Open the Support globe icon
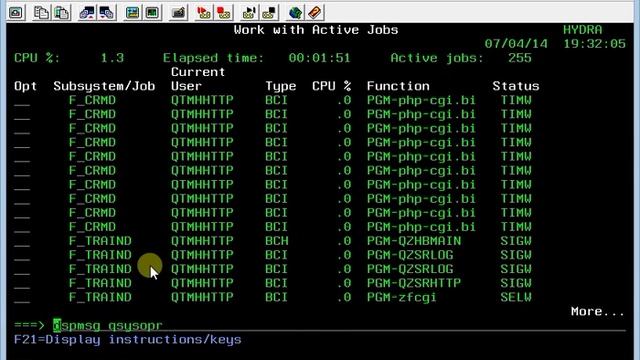The height and width of the screenshot is (360, 640). coord(295,13)
